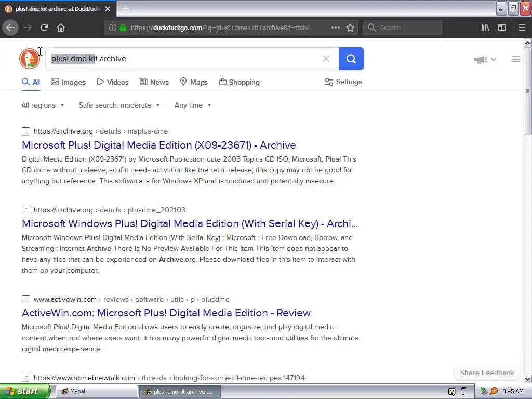Click the scrollbar up arrow
The width and height of the screenshot is (532, 399).
[x=527, y=43]
